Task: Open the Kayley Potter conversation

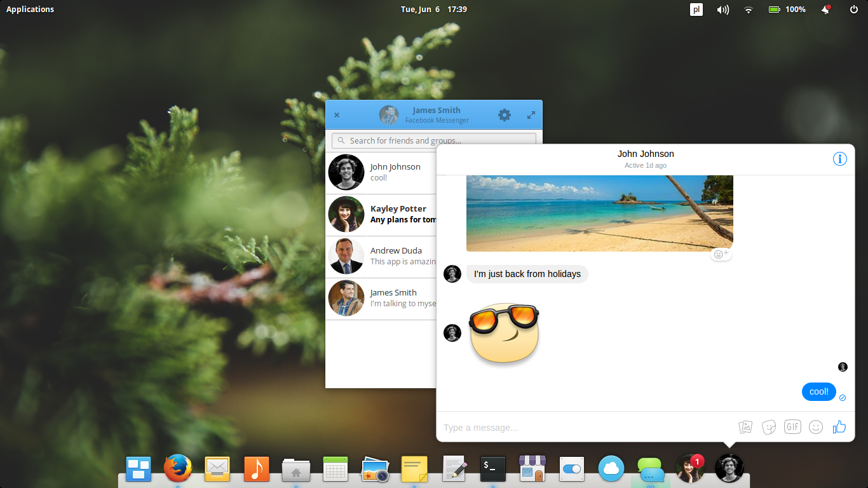Action: coord(381,214)
